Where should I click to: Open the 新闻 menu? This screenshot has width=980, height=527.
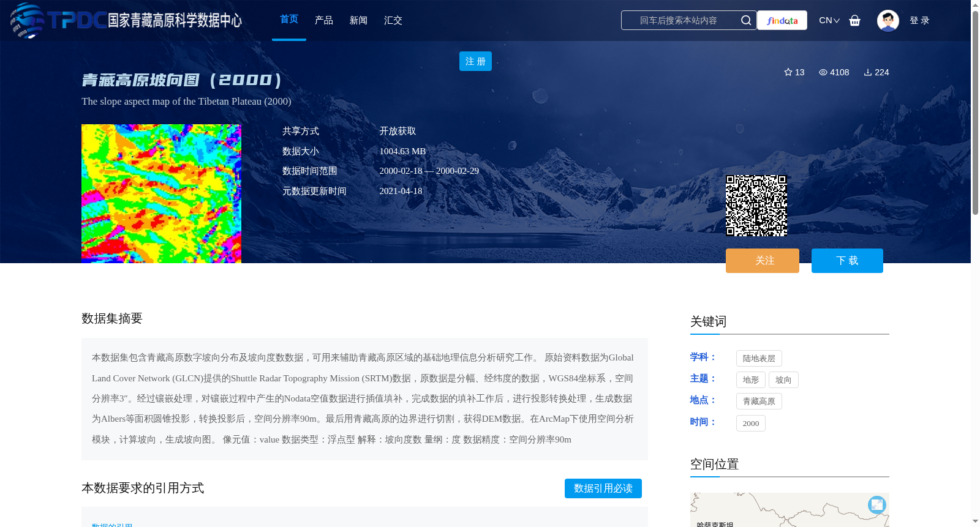click(358, 20)
